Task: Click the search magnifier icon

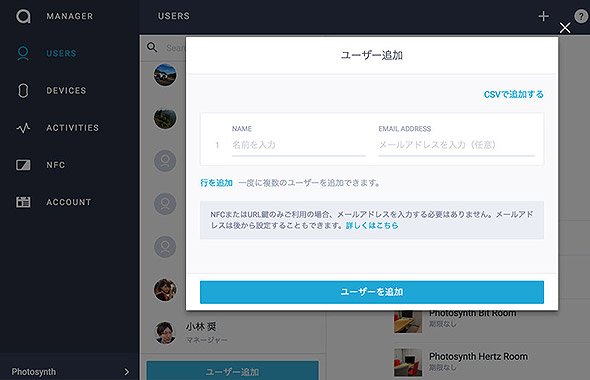Action: pyautogui.click(x=152, y=47)
